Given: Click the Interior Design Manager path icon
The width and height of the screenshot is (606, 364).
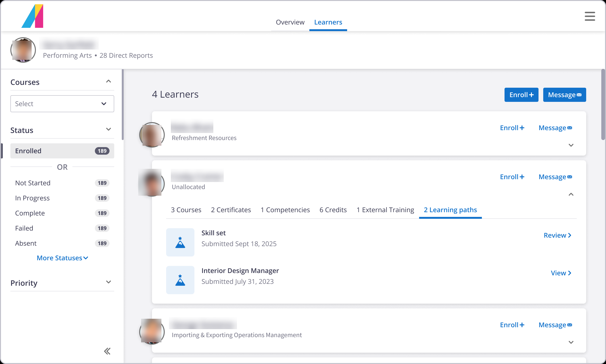Looking at the screenshot, I should [x=180, y=280].
